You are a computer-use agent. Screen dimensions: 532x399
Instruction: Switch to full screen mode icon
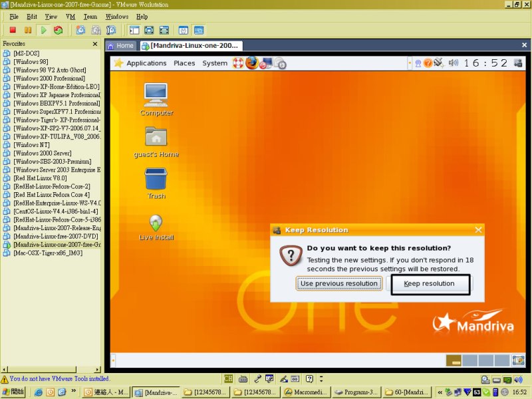[x=149, y=30]
